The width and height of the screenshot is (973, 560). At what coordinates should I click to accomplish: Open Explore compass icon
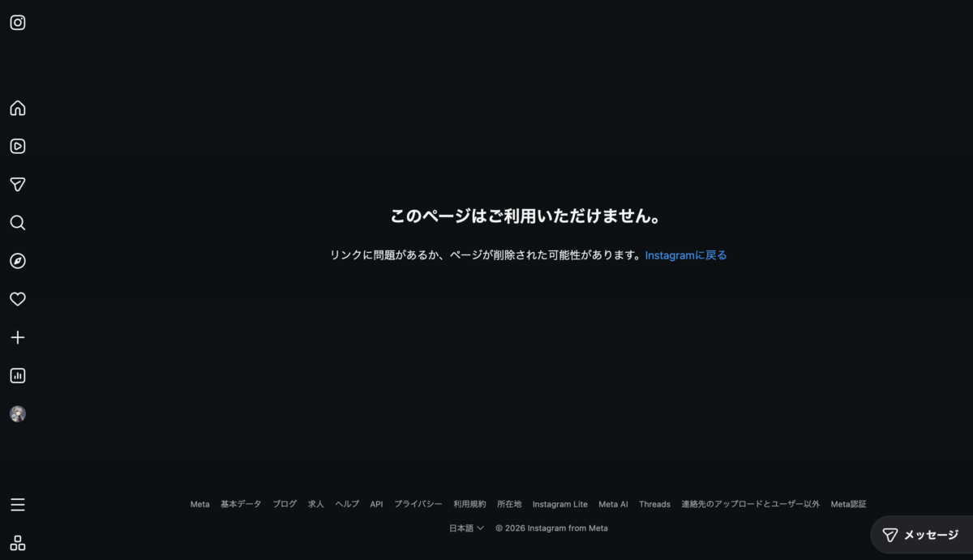(x=18, y=261)
